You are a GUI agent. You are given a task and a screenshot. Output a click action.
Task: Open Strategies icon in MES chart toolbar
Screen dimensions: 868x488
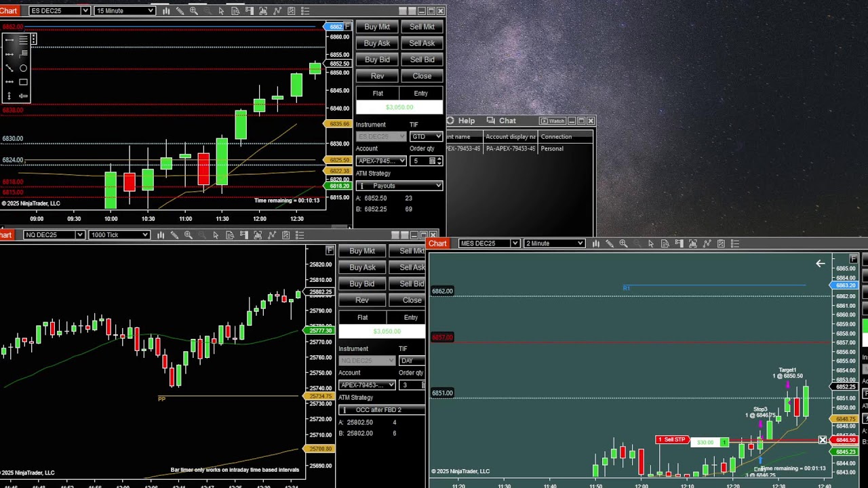(x=721, y=243)
